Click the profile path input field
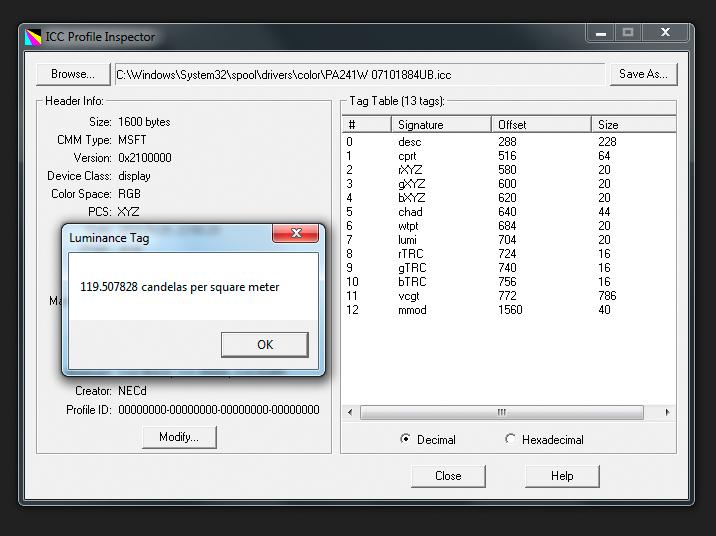The width and height of the screenshot is (716, 536). (x=359, y=74)
